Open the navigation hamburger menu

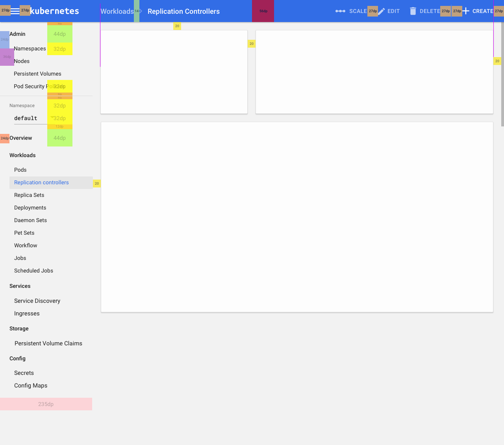[x=15, y=11]
